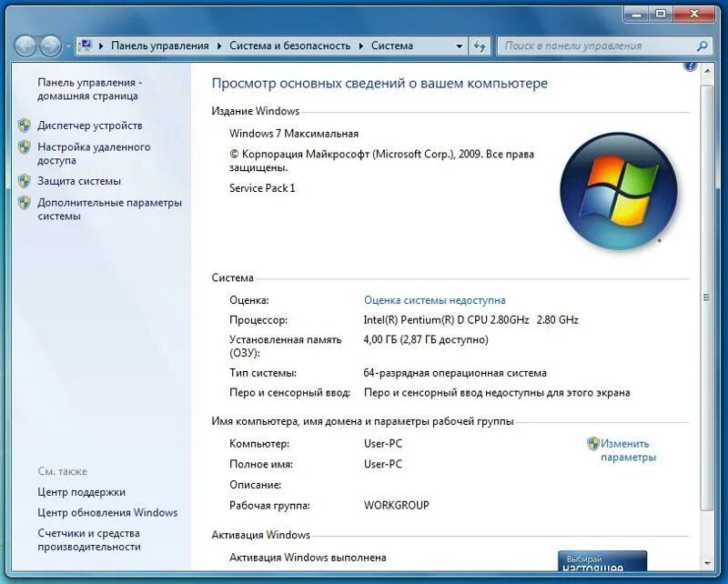Click Windows 7 Максимальная text
Image resolution: width=728 pixels, height=584 pixels.
294,134
